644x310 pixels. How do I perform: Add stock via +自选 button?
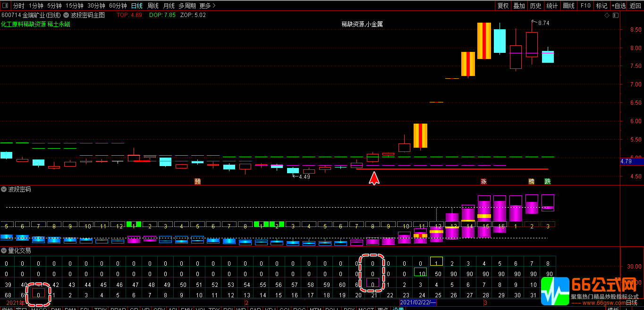(x=619, y=6)
